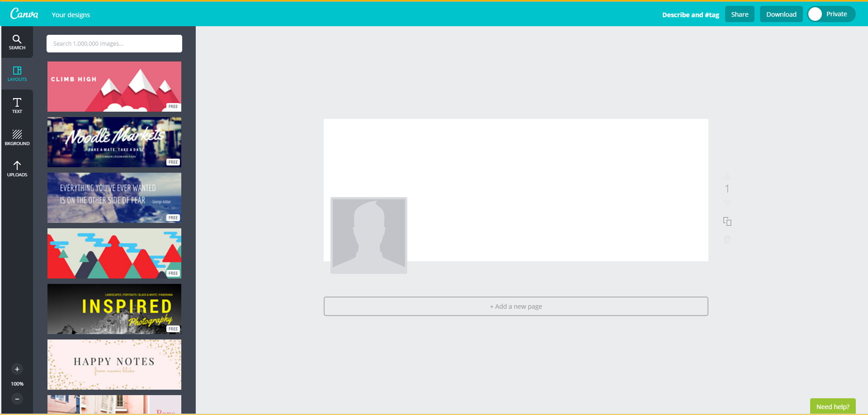
Task: Zoom out with the minus button
Action: 17,399
